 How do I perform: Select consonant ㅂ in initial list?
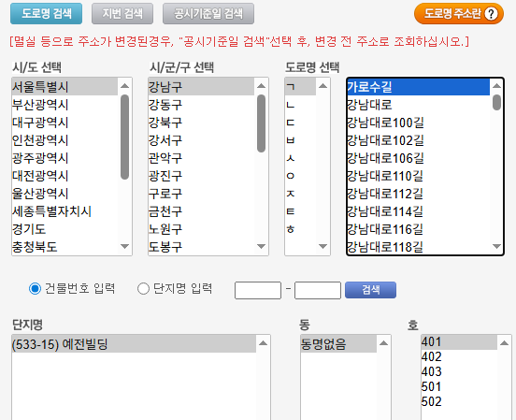300,140
